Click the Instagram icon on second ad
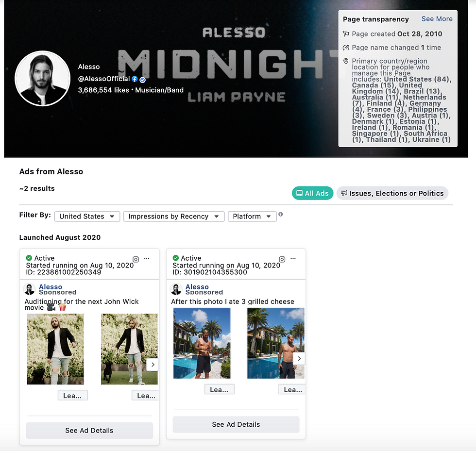Image resolution: width=476 pixels, height=451 pixels. (x=282, y=259)
